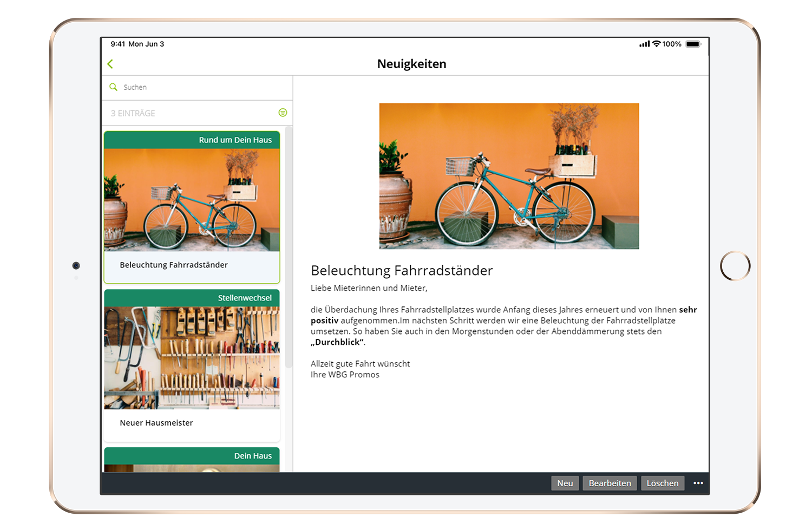Click the large bicycle article image
The width and height of the screenshot is (812, 530).
point(509,176)
